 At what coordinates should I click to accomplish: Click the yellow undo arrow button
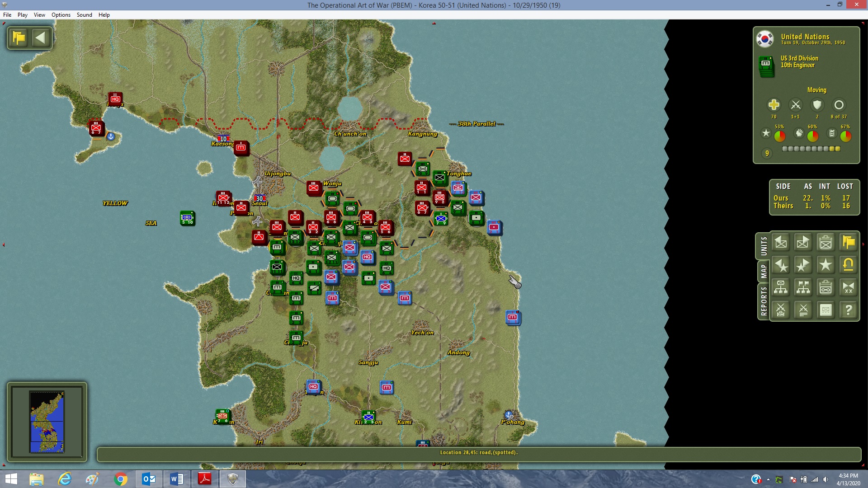click(849, 265)
